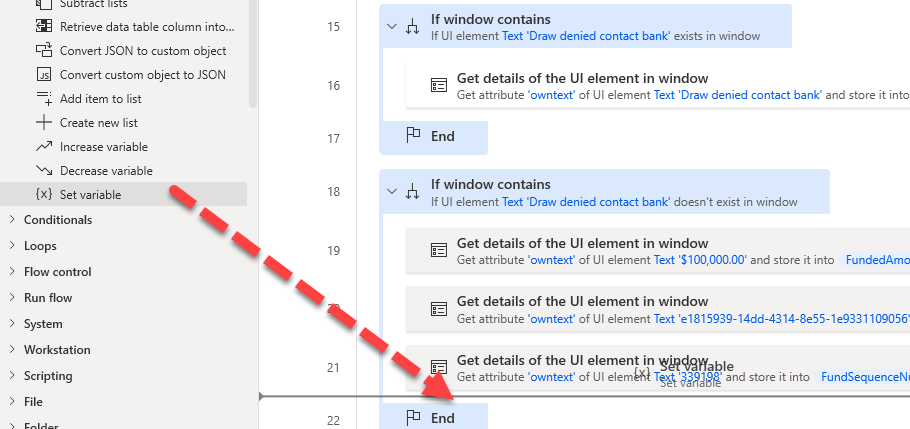Click the Add item to list icon
The image size is (910, 429).
[x=44, y=99]
